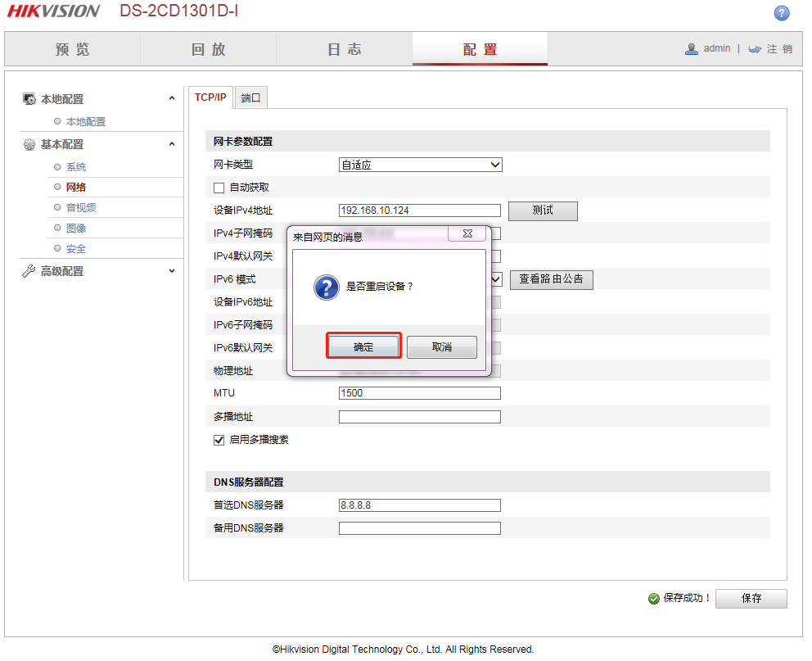Click 取消 to cancel the reboot
The height and width of the screenshot is (661, 812).
(x=441, y=347)
